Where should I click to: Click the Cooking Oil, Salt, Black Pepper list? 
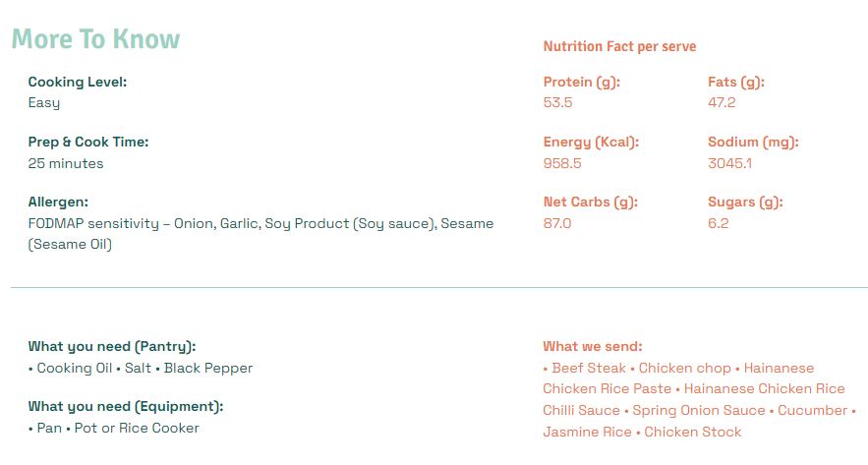coord(141,368)
